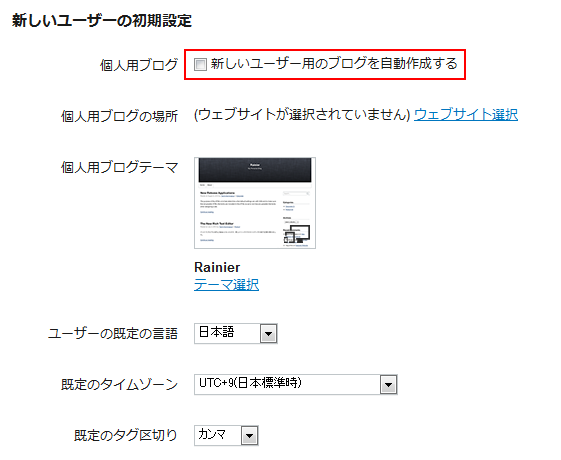
Task: Click the 既定のタグ区切り field label
Action: [126, 436]
